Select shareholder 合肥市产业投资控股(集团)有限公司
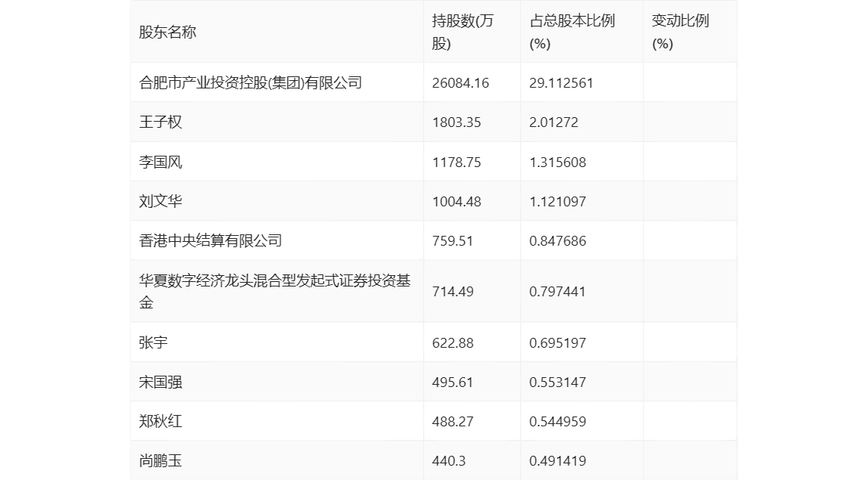This screenshot has width=868, height=480. (250, 82)
